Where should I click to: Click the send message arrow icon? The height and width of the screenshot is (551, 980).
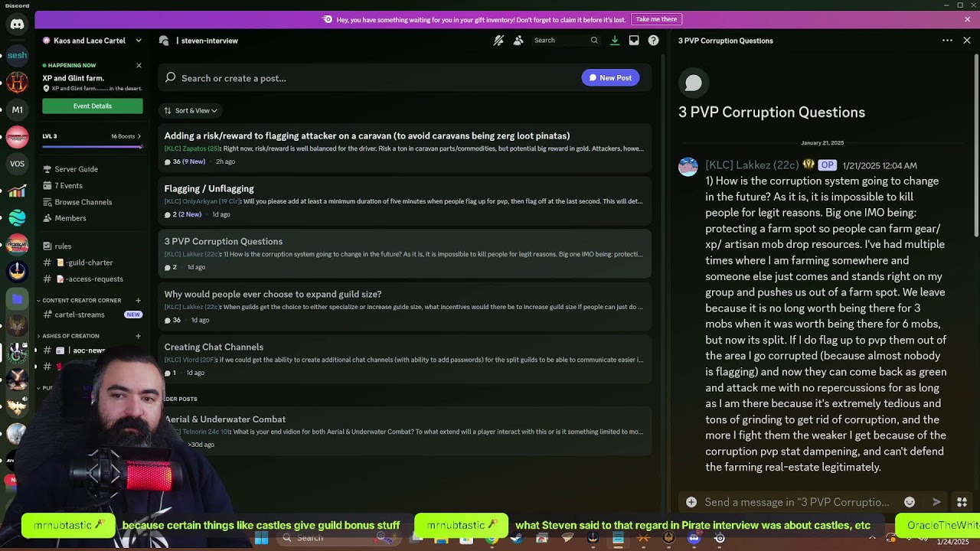tap(936, 502)
